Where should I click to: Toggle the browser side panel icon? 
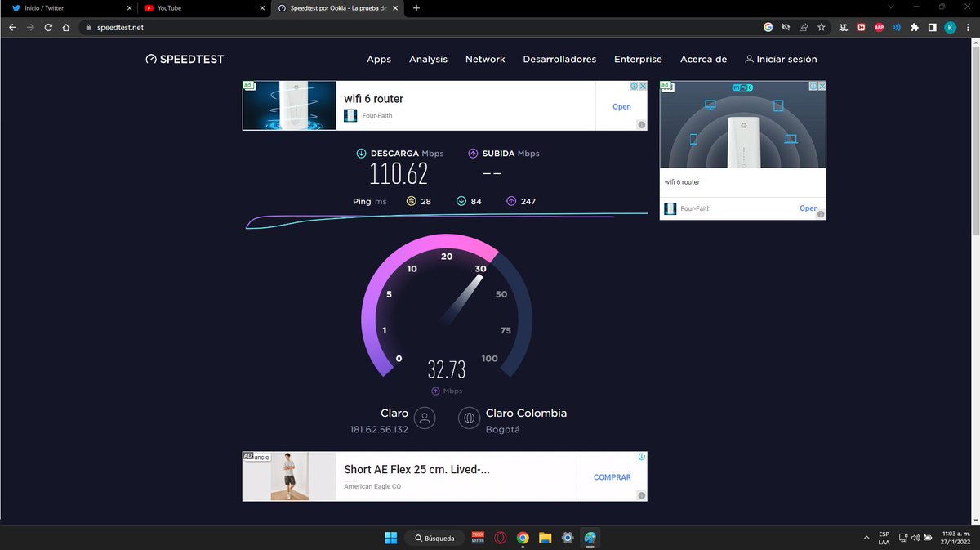click(x=932, y=27)
